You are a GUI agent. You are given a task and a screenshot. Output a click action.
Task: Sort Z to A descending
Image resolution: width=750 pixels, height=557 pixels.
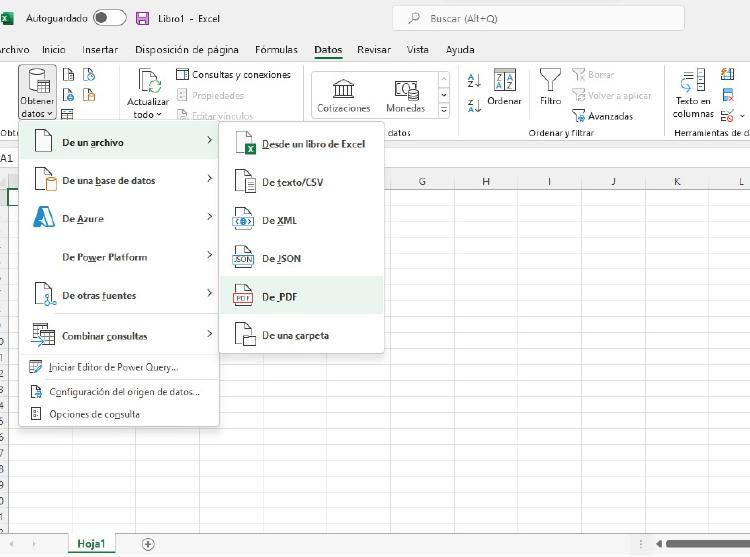[474, 106]
